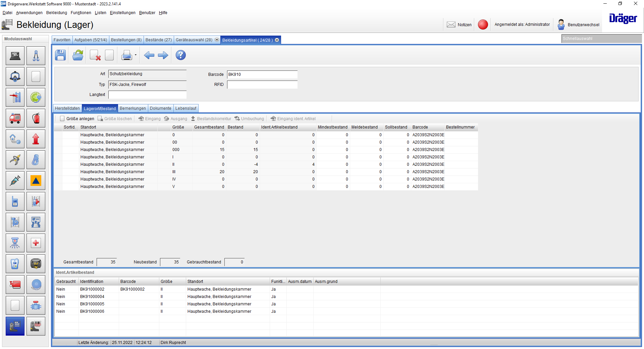Viewport: 644px width, 349px height.
Task: Open the fire extinguisher module
Action: coord(36,118)
